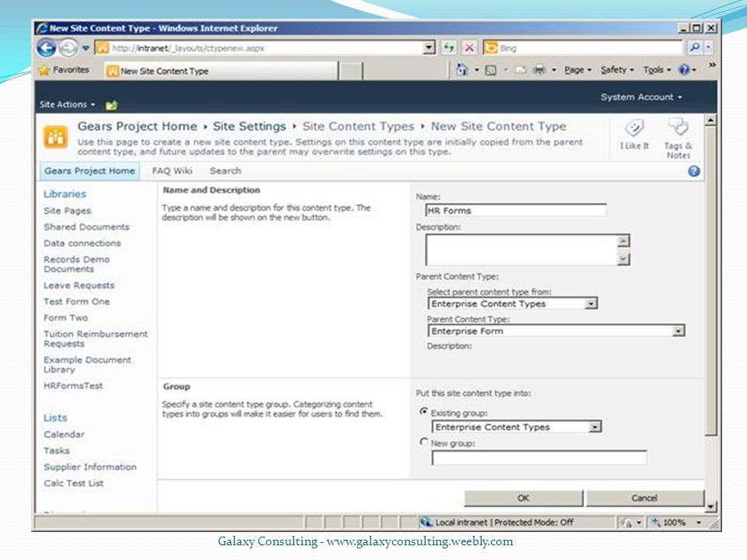747x560 pixels.
Task: Click the RSS feeds icon
Action: 490,71
